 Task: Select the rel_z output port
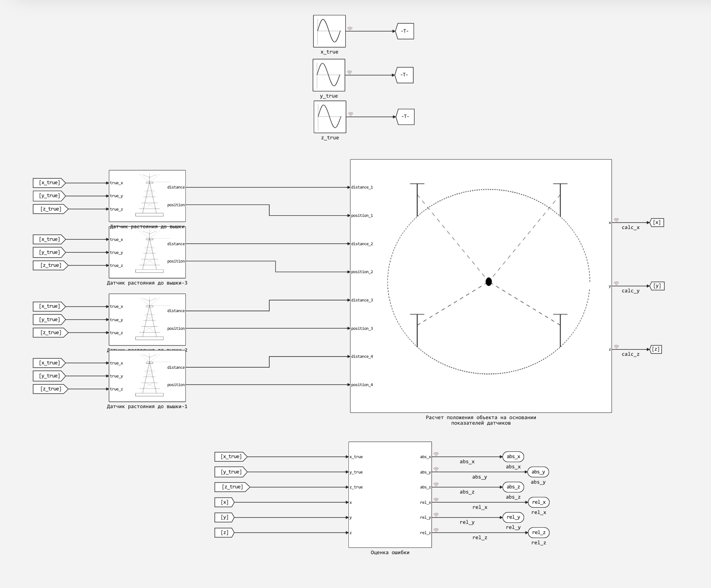[x=538, y=533]
